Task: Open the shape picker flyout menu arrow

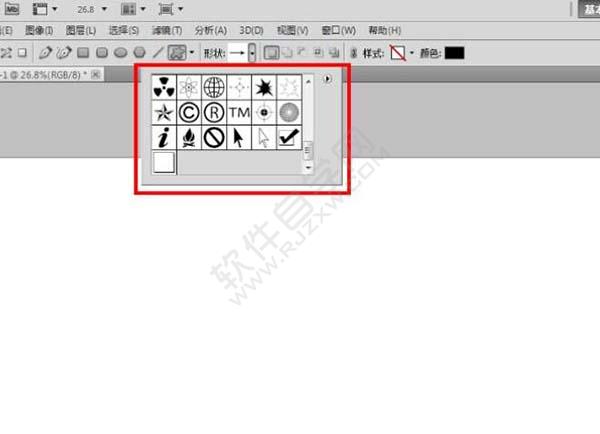Action: click(327, 79)
